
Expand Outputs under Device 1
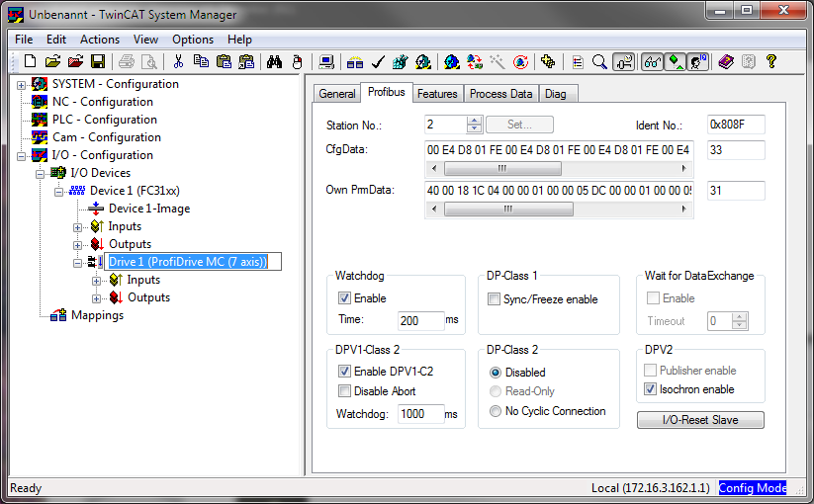(x=77, y=245)
